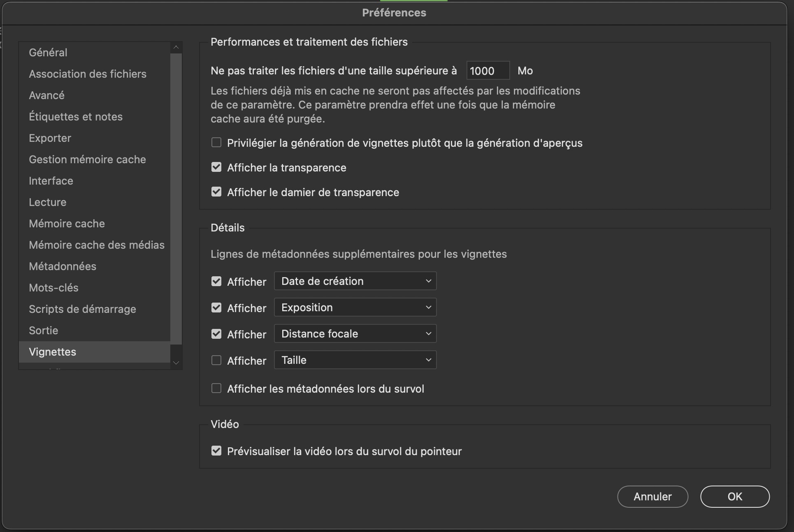
Task: Open the Date de création dropdown
Action: 355,281
